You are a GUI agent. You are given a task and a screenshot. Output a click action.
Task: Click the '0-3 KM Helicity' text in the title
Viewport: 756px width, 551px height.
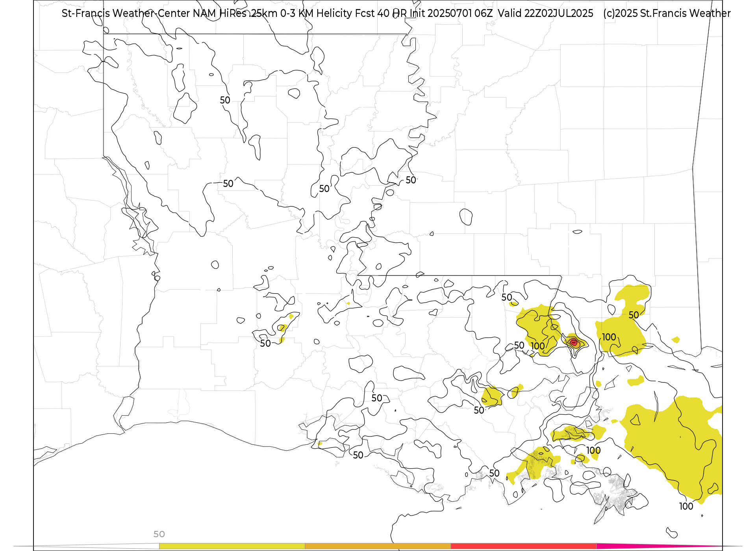pyautogui.click(x=316, y=13)
